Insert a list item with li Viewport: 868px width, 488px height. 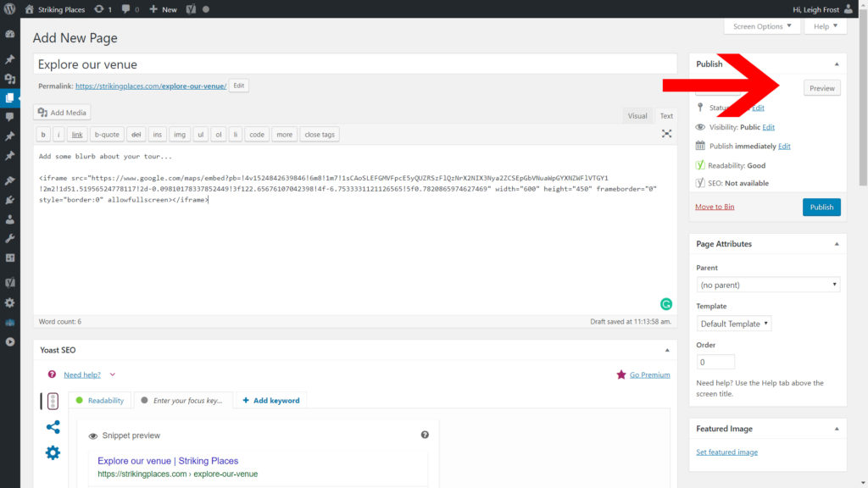pyautogui.click(x=236, y=135)
